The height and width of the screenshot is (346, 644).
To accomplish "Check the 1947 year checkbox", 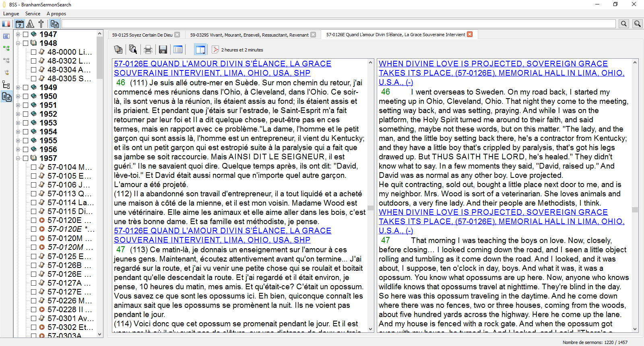I will point(25,34).
